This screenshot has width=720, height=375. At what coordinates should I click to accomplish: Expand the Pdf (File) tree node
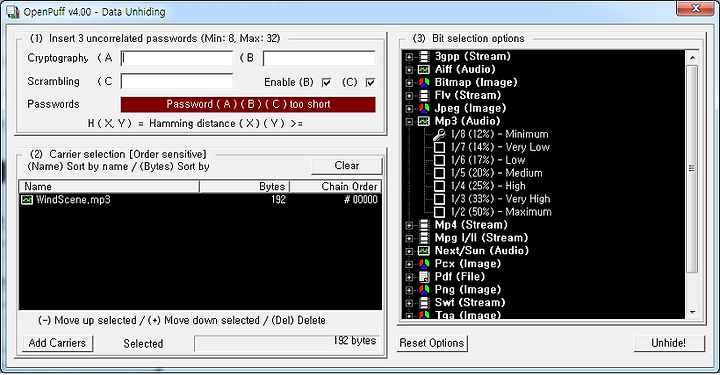click(409, 277)
